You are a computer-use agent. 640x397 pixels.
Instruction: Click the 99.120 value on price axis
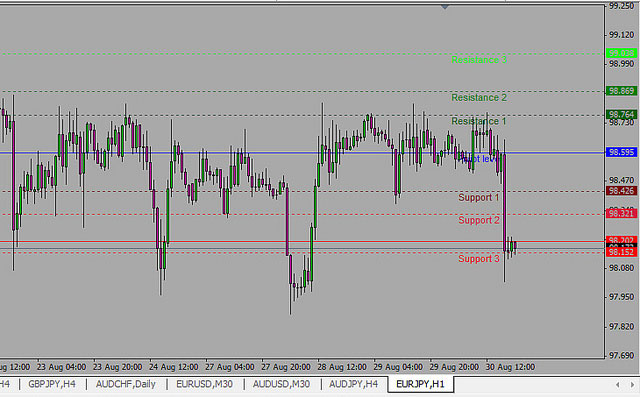click(x=622, y=35)
